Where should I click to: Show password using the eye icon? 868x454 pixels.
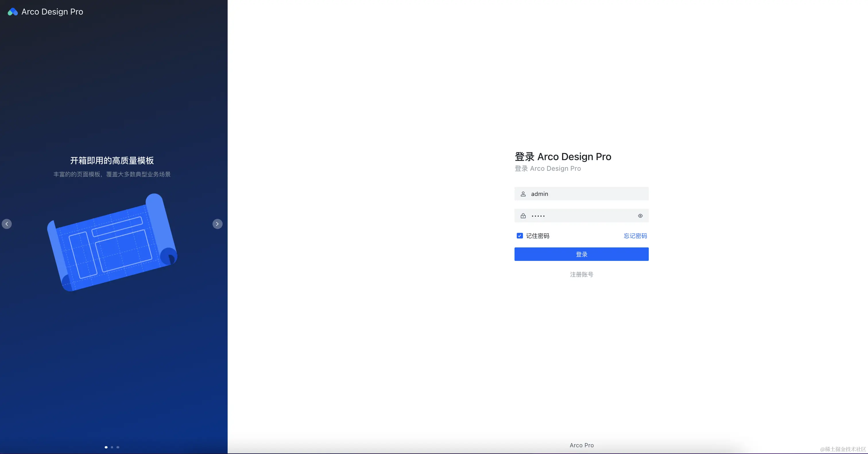[x=640, y=216]
